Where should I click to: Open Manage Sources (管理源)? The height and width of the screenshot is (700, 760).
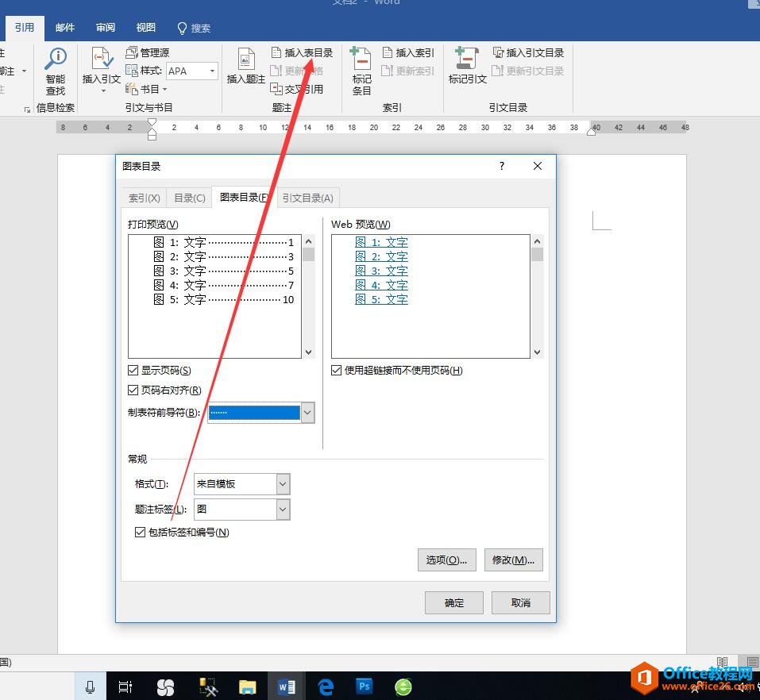click(x=148, y=52)
